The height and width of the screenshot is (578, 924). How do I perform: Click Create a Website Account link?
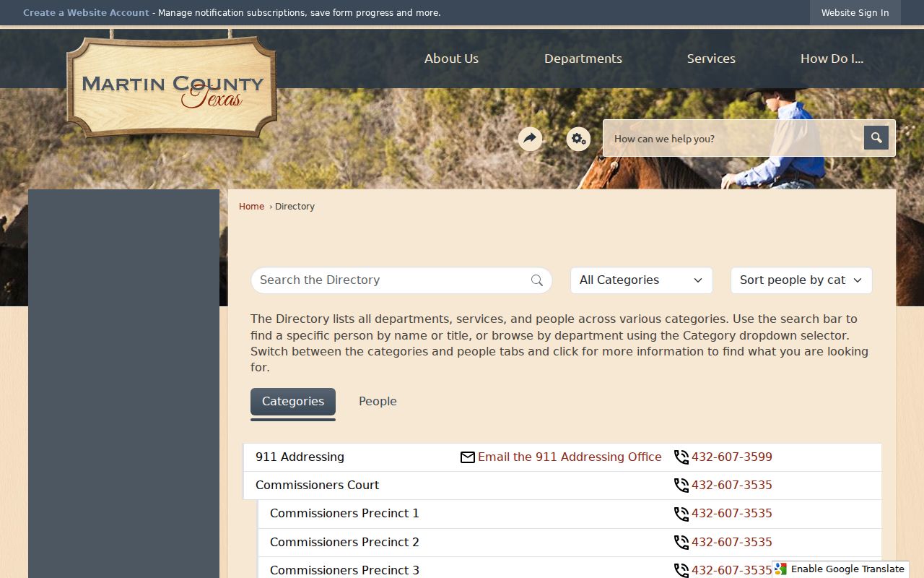pyautogui.click(x=86, y=12)
